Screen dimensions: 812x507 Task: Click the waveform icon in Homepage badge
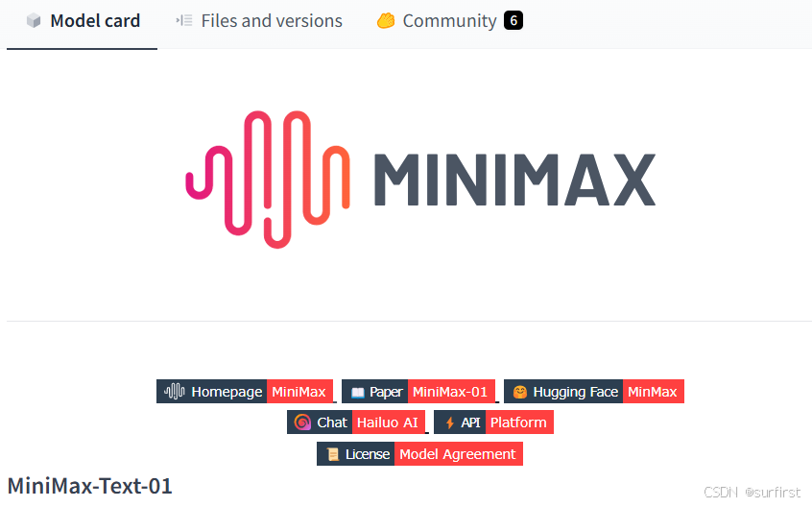pyautogui.click(x=175, y=392)
